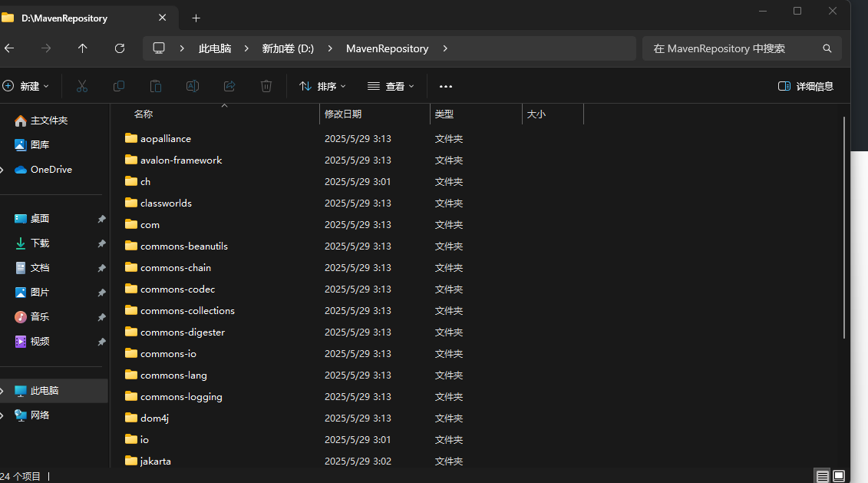Open a new tab with plus button
This screenshot has height=483, width=868.
click(196, 18)
